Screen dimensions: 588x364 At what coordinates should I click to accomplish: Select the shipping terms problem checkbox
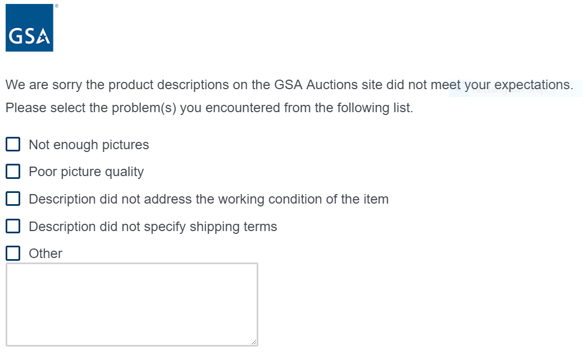[x=13, y=227]
